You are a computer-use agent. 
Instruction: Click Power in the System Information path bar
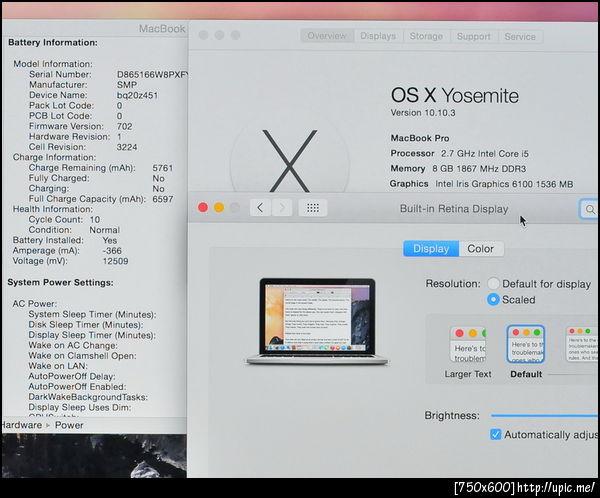click(x=69, y=425)
